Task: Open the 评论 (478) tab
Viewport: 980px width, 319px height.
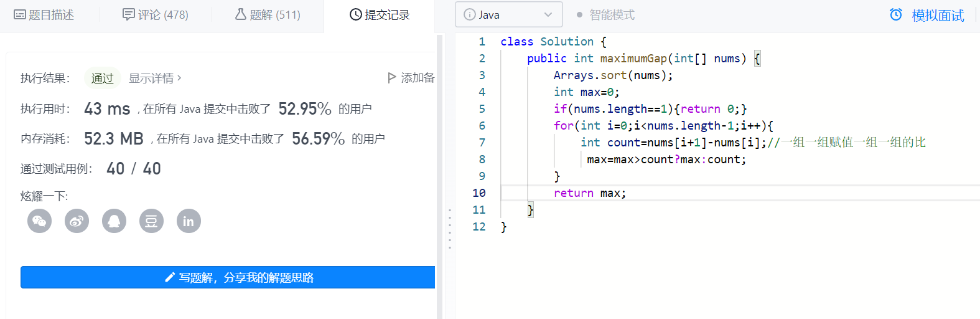Action: click(x=156, y=14)
